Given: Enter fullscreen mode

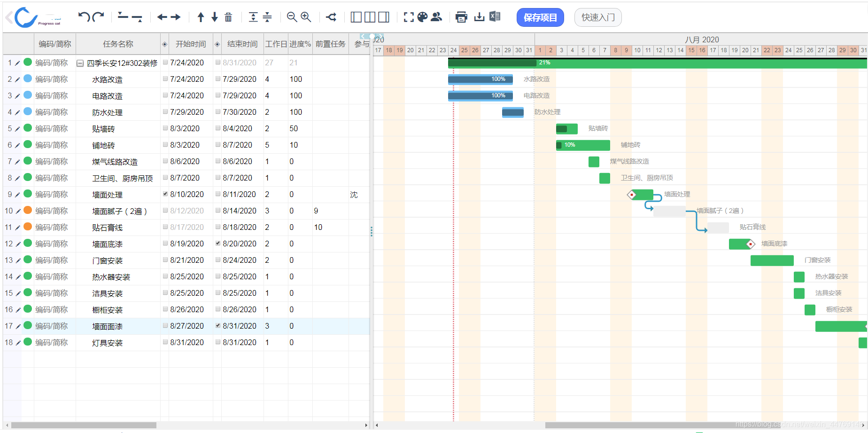Looking at the screenshot, I should click(409, 17).
